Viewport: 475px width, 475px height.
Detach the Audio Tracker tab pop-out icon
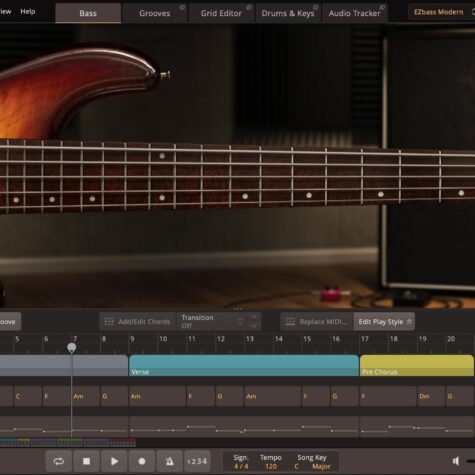pyautogui.click(x=382, y=7)
